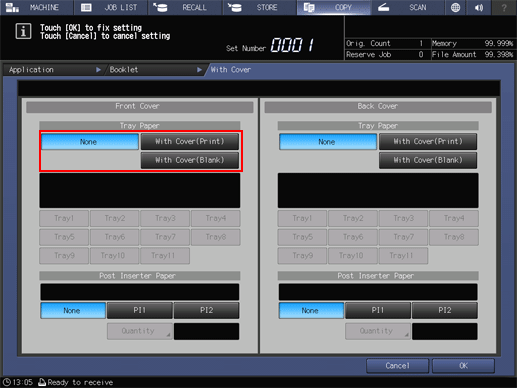Switch to the RECALL tab
This screenshot has width=517, height=388.
coord(185,7)
